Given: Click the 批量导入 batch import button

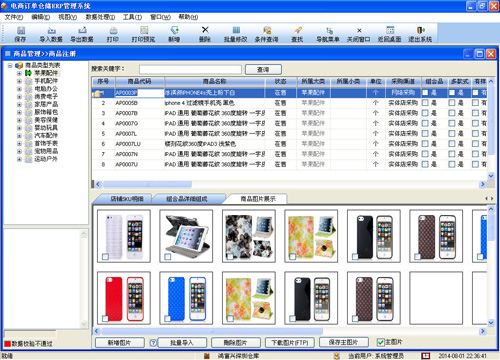Looking at the screenshot, I should (x=182, y=343).
